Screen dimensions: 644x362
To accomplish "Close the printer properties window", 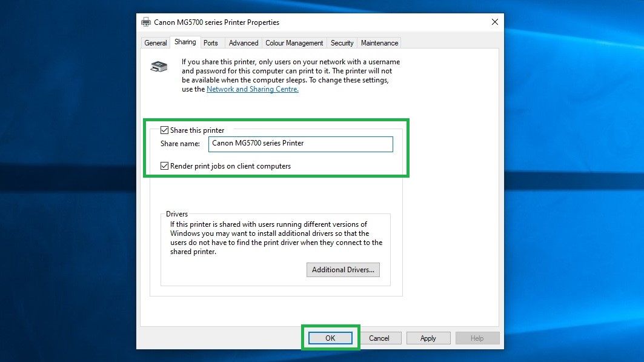I will [x=494, y=21].
